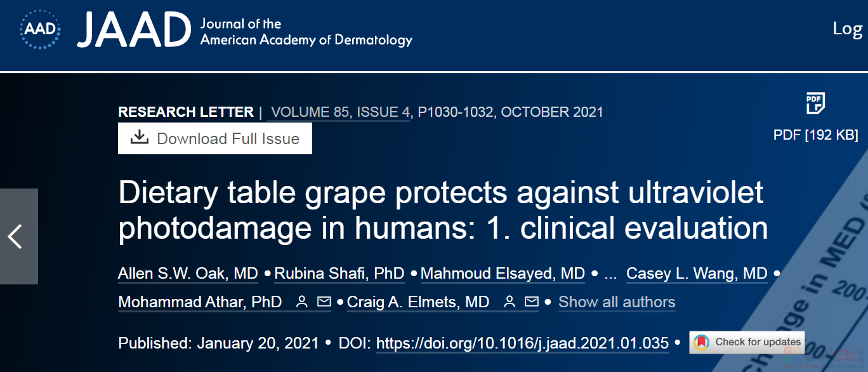Expand hidden authors via the ellipsis
The height and width of the screenshot is (372, 868).
coord(611,274)
